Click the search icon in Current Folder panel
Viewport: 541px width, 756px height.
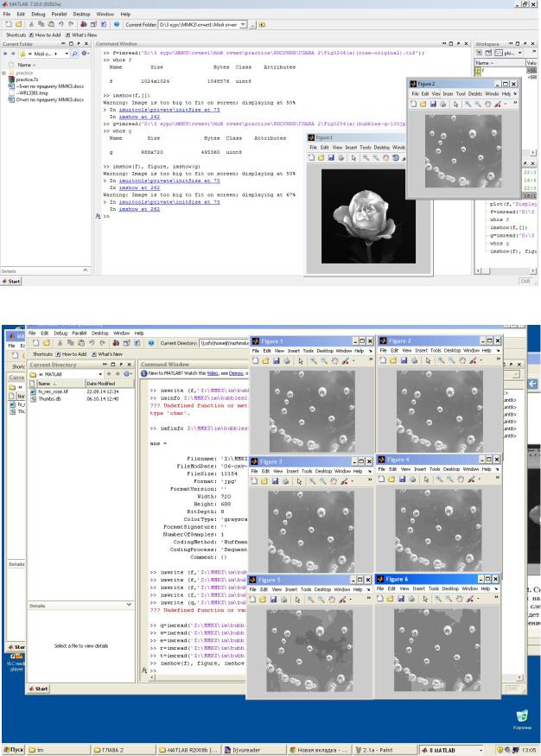[x=74, y=54]
